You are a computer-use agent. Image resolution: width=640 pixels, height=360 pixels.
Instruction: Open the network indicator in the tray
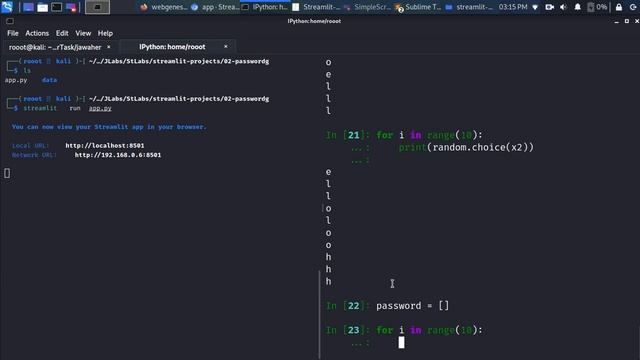pyautogui.click(x=535, y=7)
